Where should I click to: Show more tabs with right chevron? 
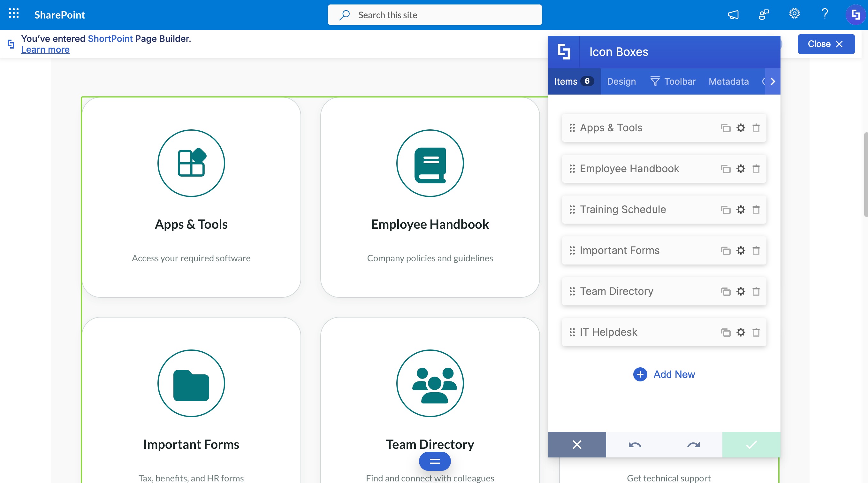point(773,81)
